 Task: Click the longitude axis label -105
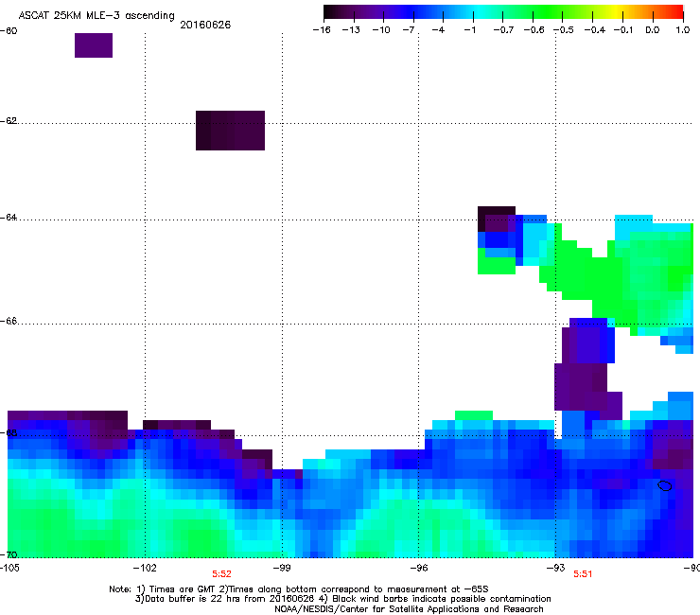(9, 568)
